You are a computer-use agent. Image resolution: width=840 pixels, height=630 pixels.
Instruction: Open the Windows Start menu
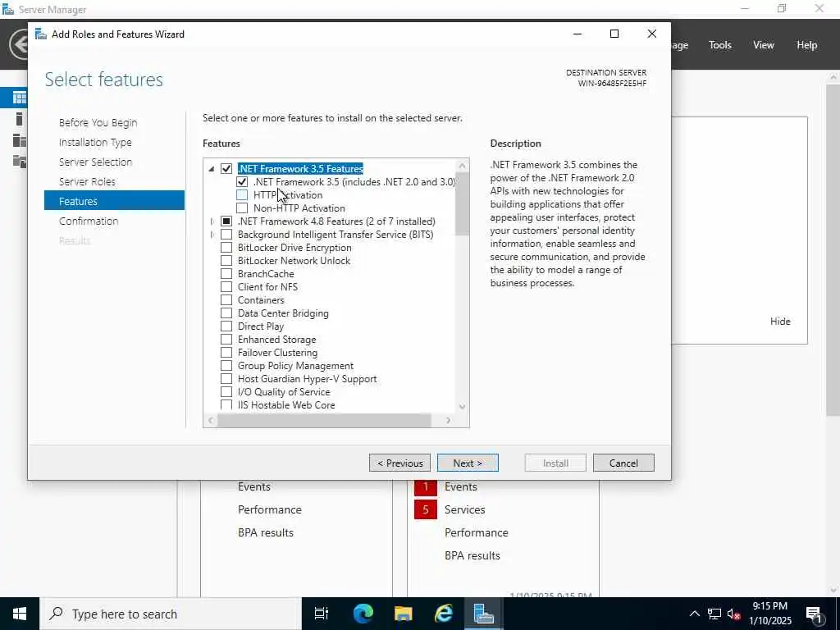tap(20, 614)
